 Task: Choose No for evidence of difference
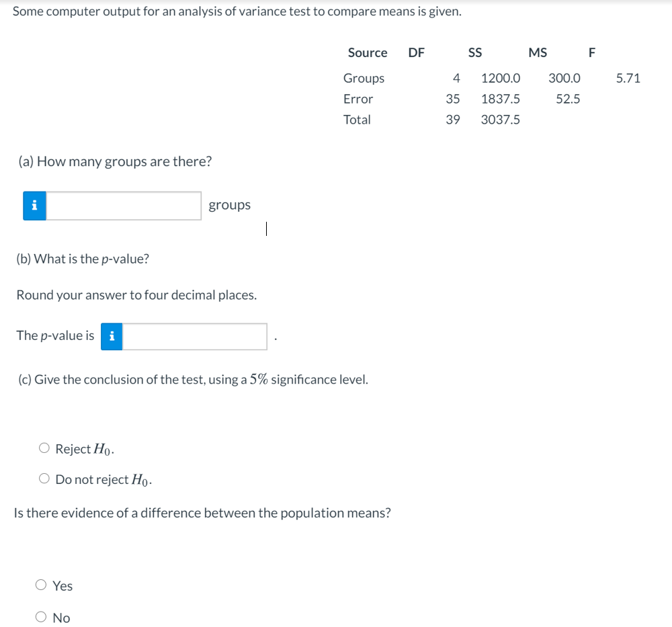(41, 617)
